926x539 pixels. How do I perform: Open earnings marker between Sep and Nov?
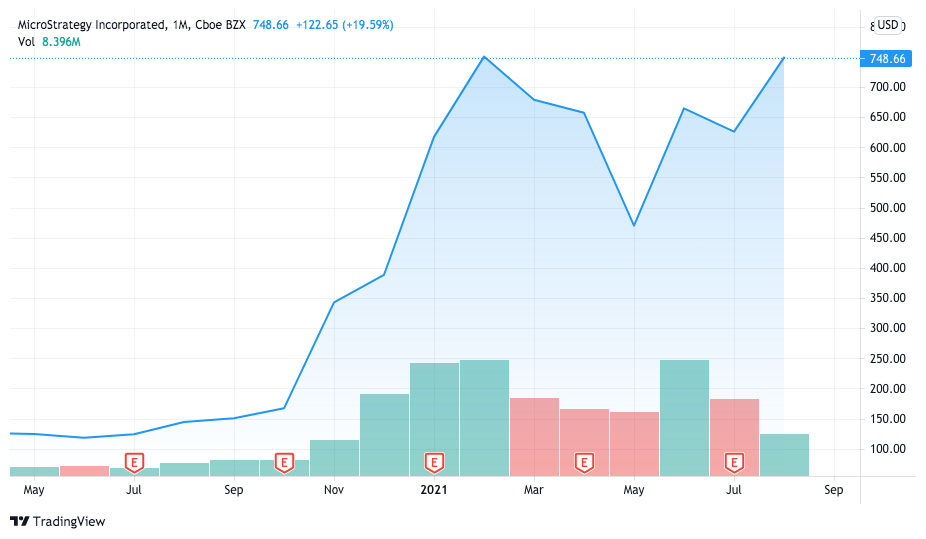tap(284, 462)
